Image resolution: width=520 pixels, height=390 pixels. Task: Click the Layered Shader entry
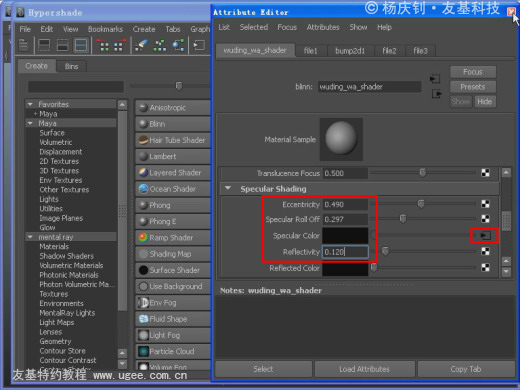point(173,173)
